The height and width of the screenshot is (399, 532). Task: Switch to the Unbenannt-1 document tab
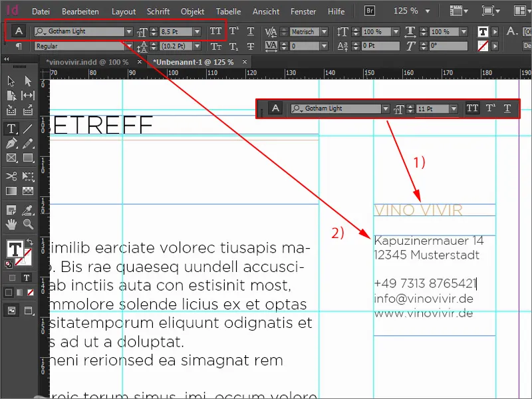coord(193,62)
